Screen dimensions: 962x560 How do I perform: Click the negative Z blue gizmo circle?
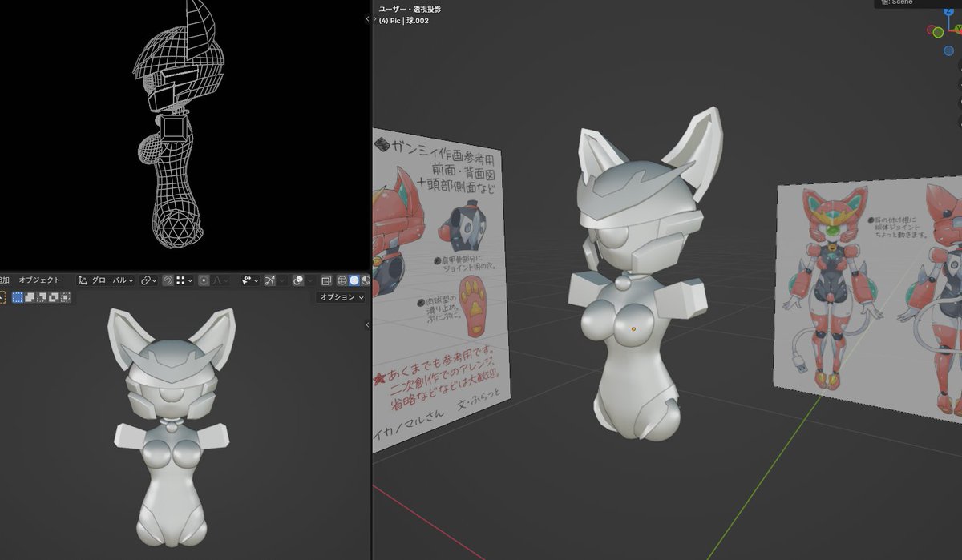coord(948,50)
